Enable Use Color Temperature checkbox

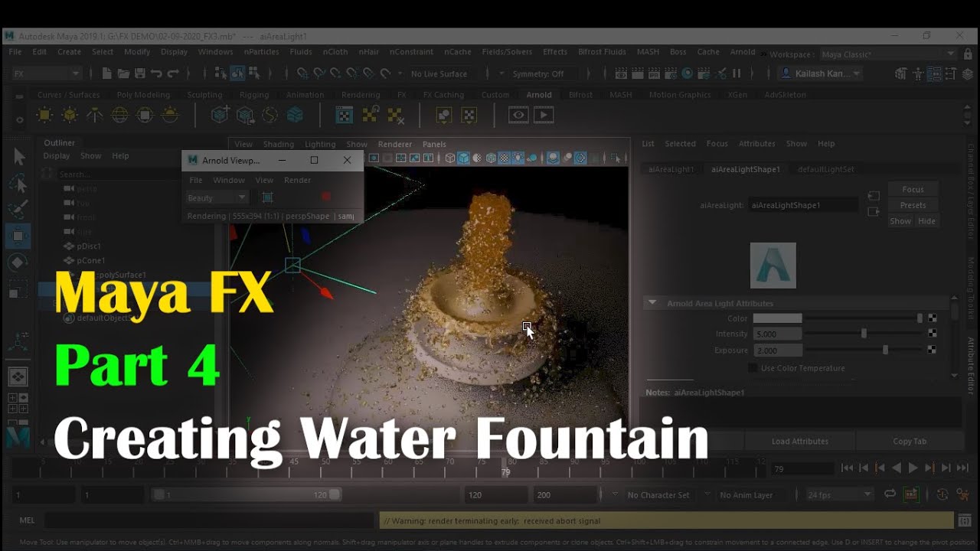pos(753,368)
